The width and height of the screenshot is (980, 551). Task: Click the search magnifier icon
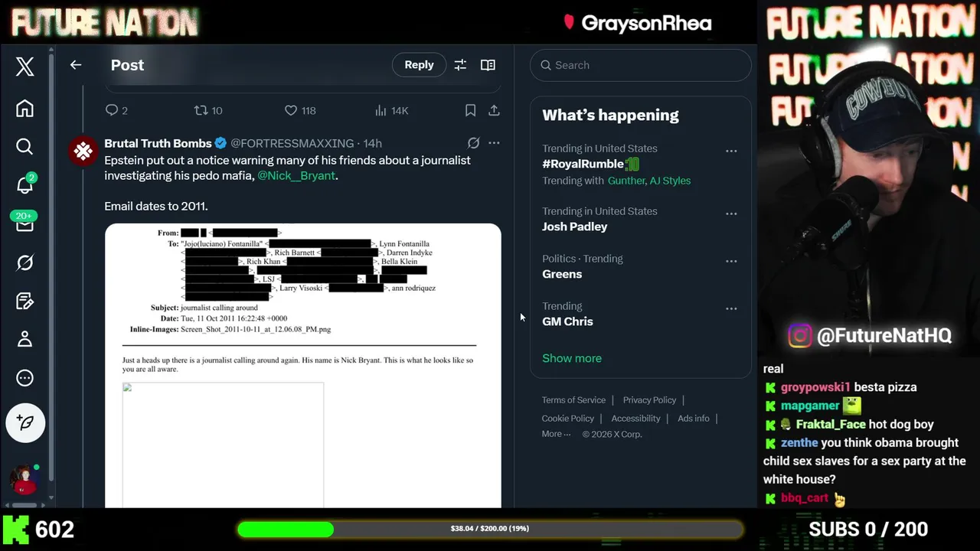tap(546, 65)
